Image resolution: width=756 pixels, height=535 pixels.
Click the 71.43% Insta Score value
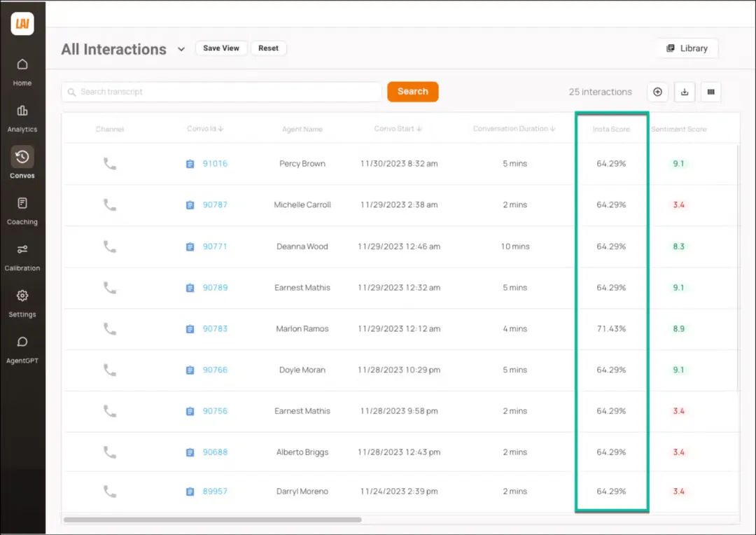(611, 328)
